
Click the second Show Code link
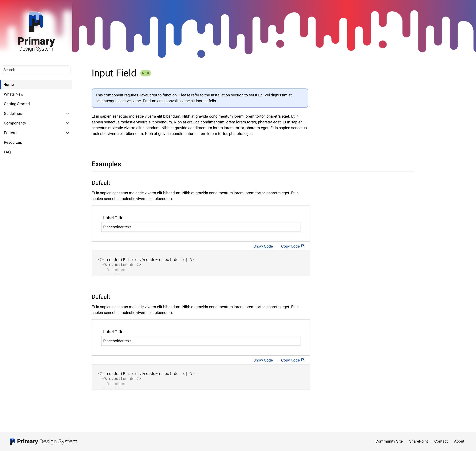[263, 360]
